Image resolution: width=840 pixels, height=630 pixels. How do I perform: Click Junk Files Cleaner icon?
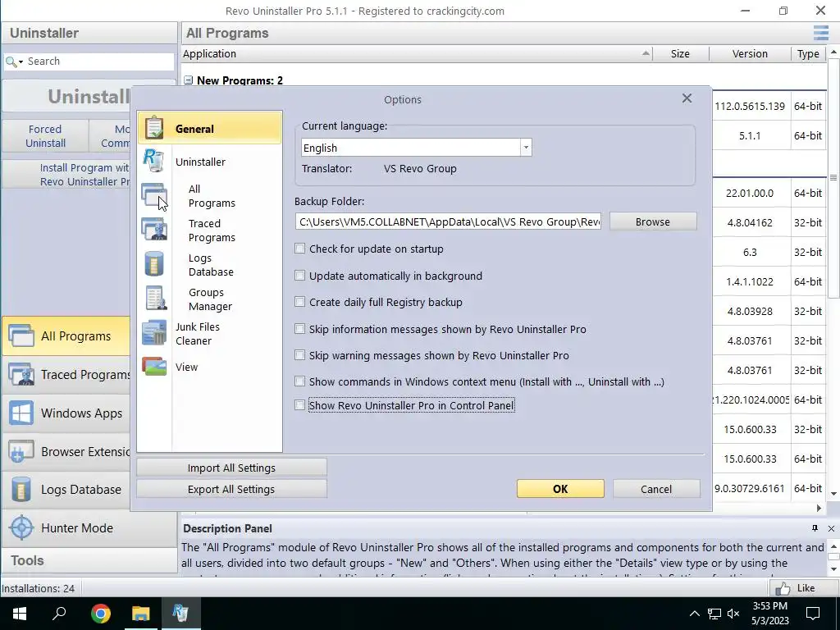[154, 333]
